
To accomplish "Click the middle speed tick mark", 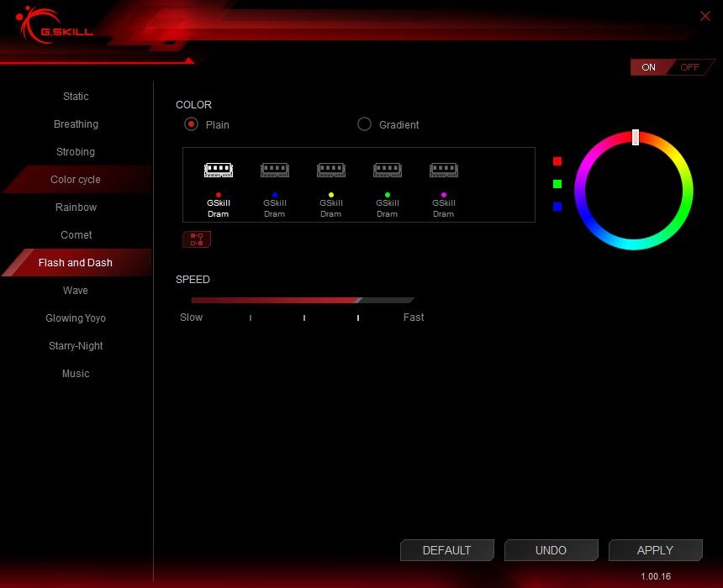I will (x=304, y=318).
